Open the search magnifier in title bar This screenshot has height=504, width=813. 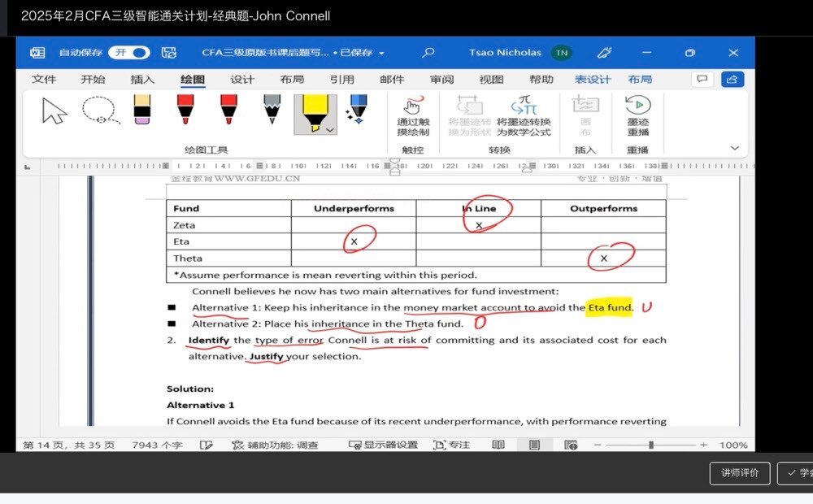(428, 52)
